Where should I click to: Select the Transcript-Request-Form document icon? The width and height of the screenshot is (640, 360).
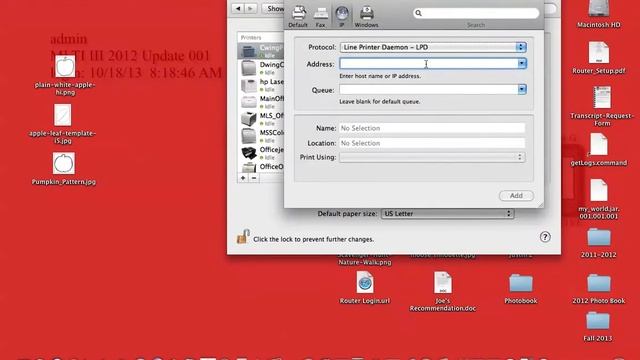[602, 97]
